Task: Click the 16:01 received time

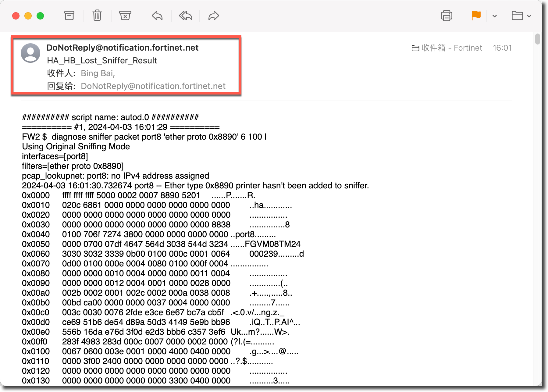Action: [x=502, y=48]
